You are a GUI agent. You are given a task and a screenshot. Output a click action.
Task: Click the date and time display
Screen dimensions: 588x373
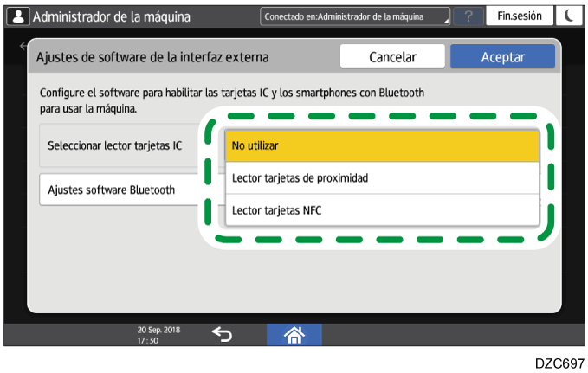(x=152, y=335)
